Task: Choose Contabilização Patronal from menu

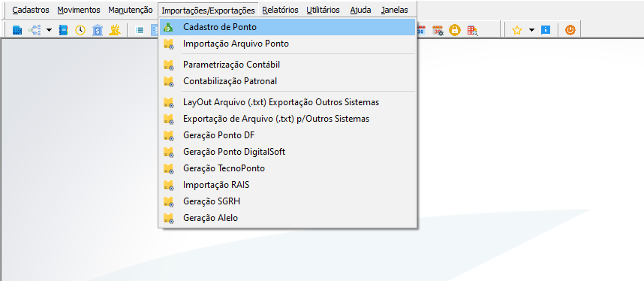Action: pyautogui.click(x=287, y=81)
